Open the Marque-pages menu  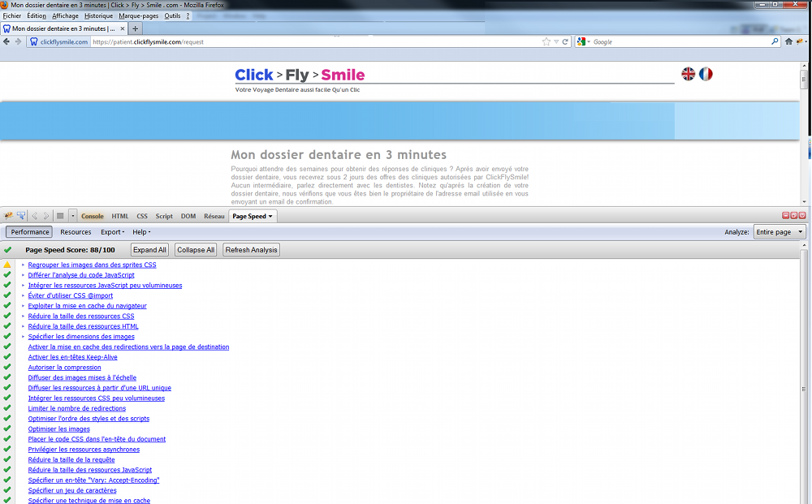pos(139,15)
